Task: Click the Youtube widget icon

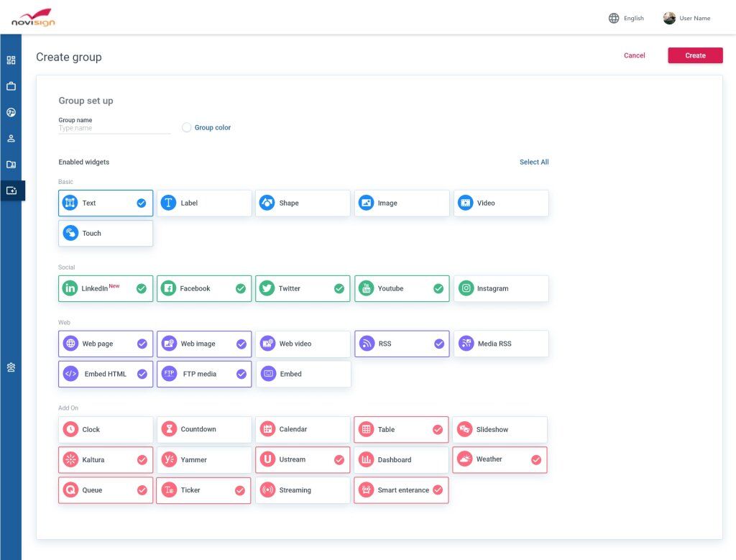Action: point(366,288)
